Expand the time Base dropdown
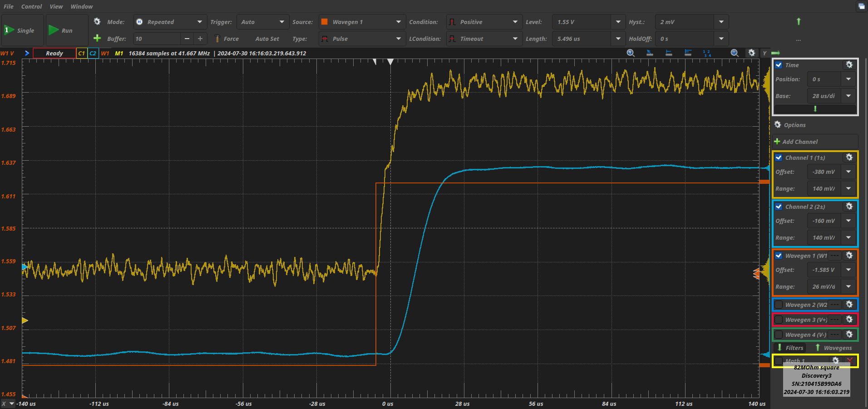The height and width of the screenshot is (409, 868). (x=848, y=96)
